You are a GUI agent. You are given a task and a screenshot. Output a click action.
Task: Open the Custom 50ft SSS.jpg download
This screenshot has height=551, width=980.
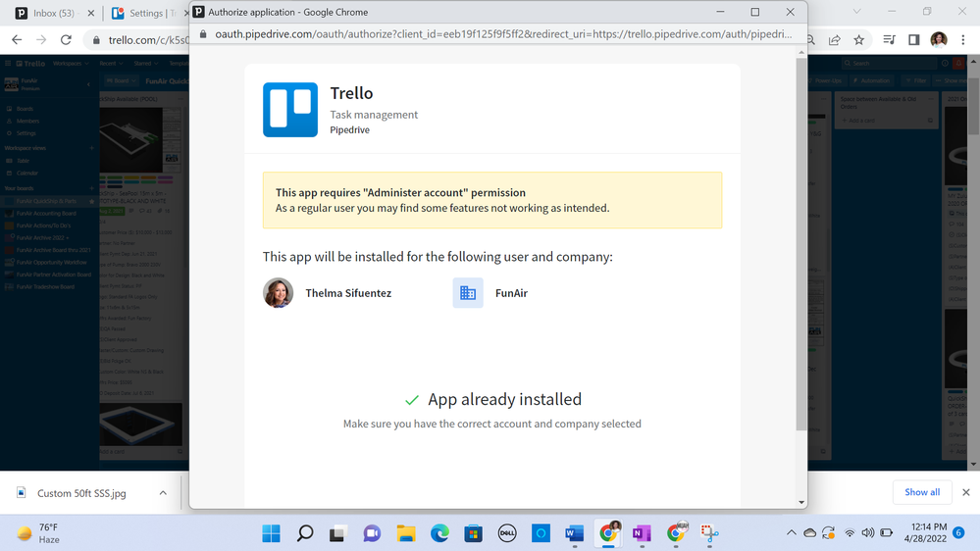[x=80, y=493]
